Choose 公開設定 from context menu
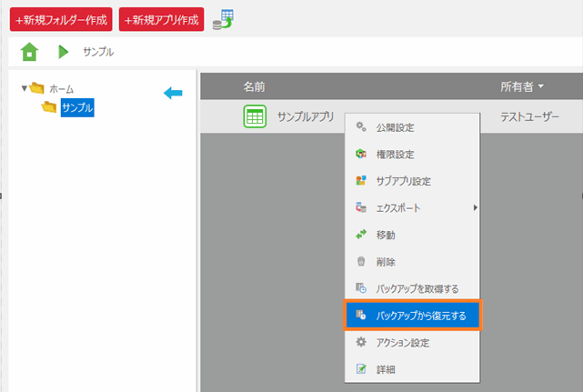 (412, 127)
